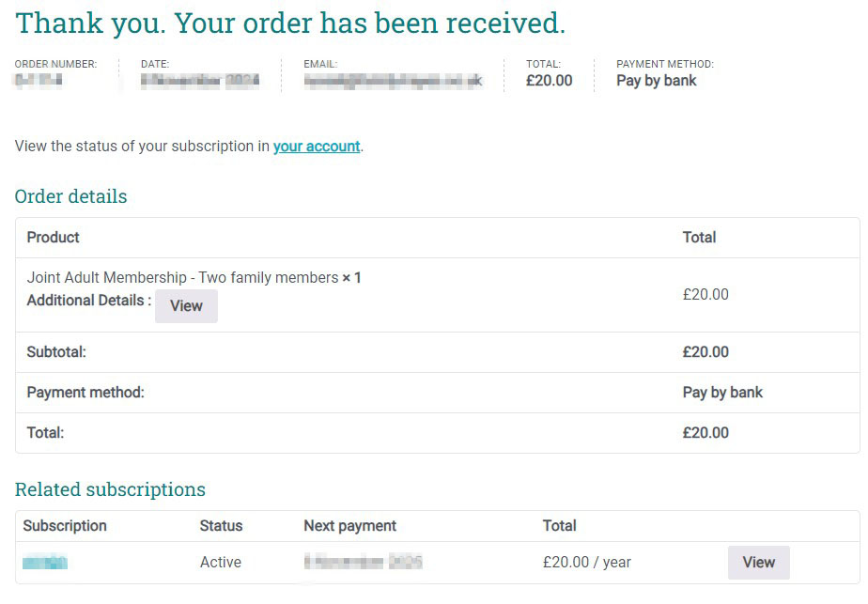Click the blurred email address value
This screenshot has height=604, width=868.
point(393,82)
